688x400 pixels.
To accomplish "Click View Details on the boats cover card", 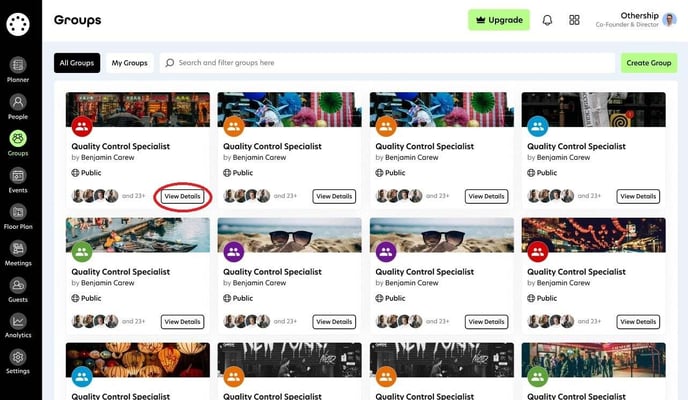I will (x=182, y=321).
